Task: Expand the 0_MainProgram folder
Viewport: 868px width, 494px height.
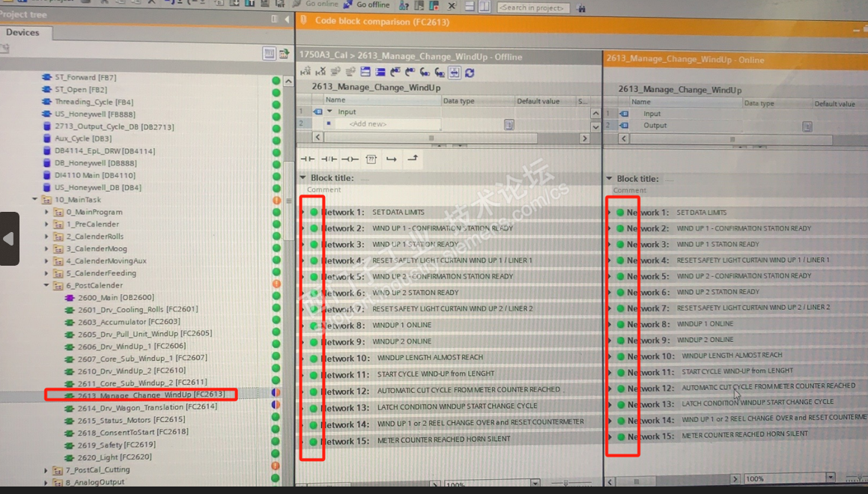Action: 47,212
